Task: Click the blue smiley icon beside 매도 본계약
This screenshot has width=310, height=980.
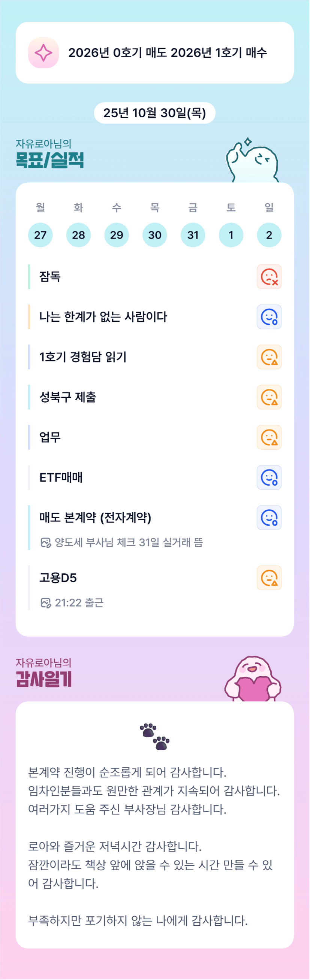Action: click(269, 518)
